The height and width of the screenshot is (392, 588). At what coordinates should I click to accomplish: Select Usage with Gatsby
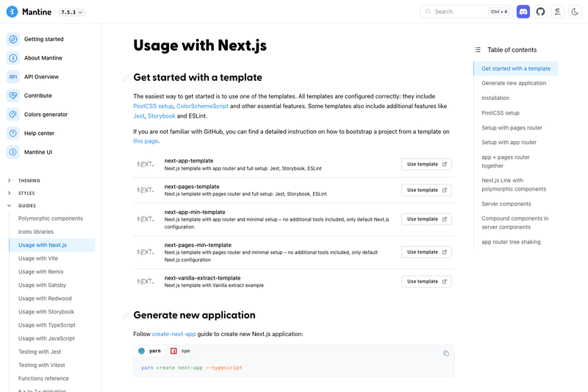42,285
